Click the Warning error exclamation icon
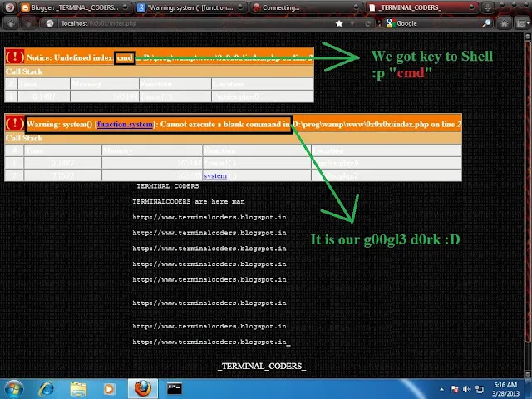This screenshot has height=399, width=532. point(15,123)
